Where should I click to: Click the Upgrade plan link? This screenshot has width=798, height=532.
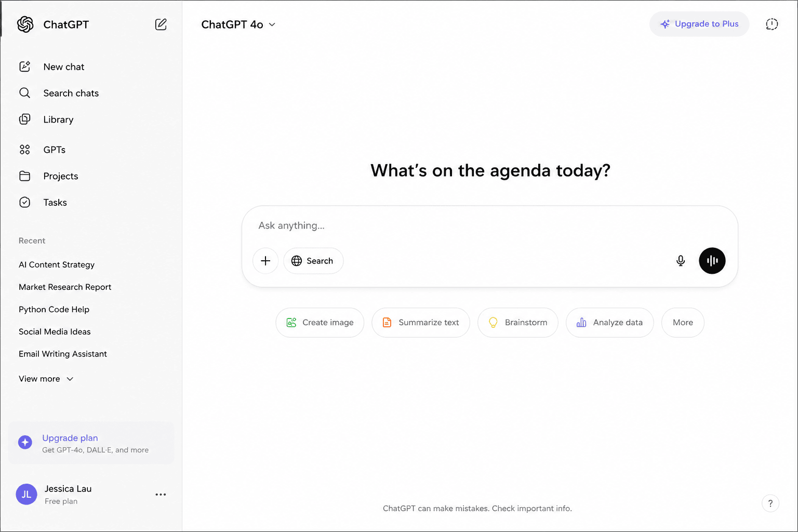tap(70, 438)
